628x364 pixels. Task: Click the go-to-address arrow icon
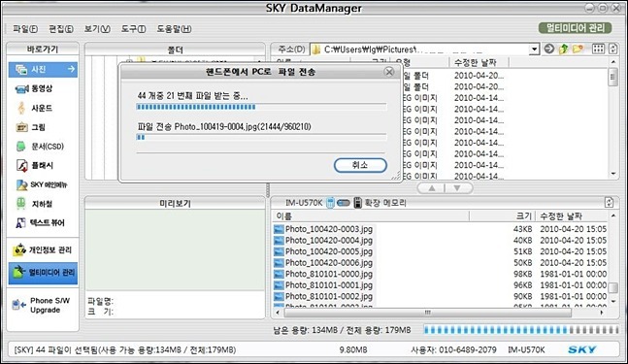click(x=549, y=49)
